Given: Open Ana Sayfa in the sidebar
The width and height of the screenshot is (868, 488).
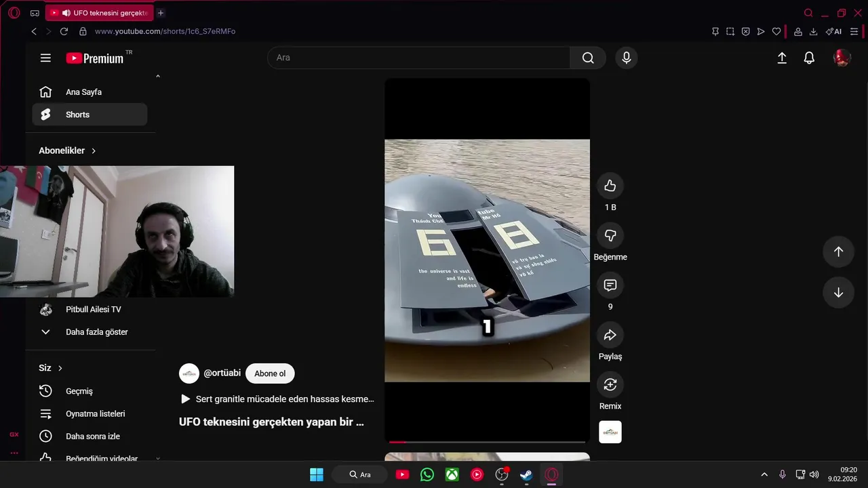Looking at the screenshot, I should click(x=90, y=92).
